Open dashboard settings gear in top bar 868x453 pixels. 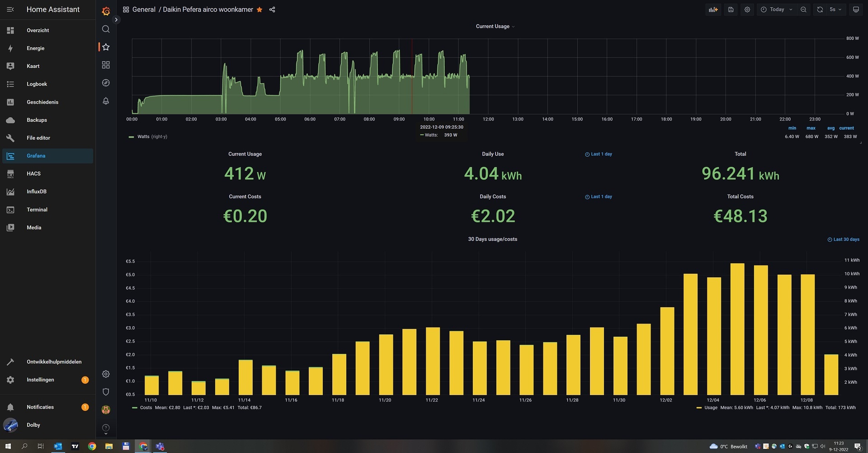(747, 9)
